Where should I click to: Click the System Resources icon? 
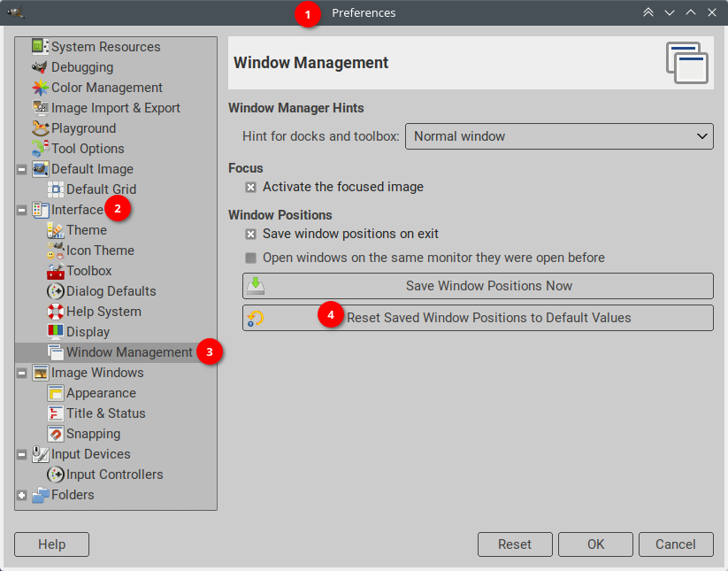[x=40, y=46]
